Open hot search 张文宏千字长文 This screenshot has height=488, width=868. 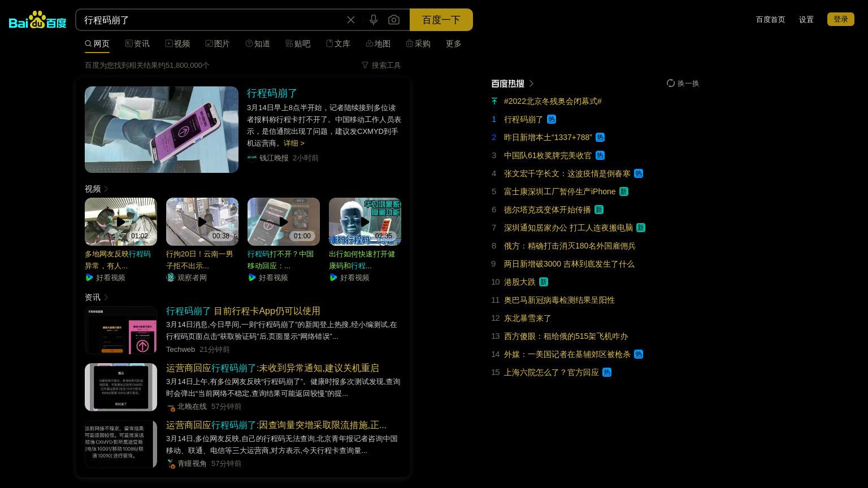[567, 173]
